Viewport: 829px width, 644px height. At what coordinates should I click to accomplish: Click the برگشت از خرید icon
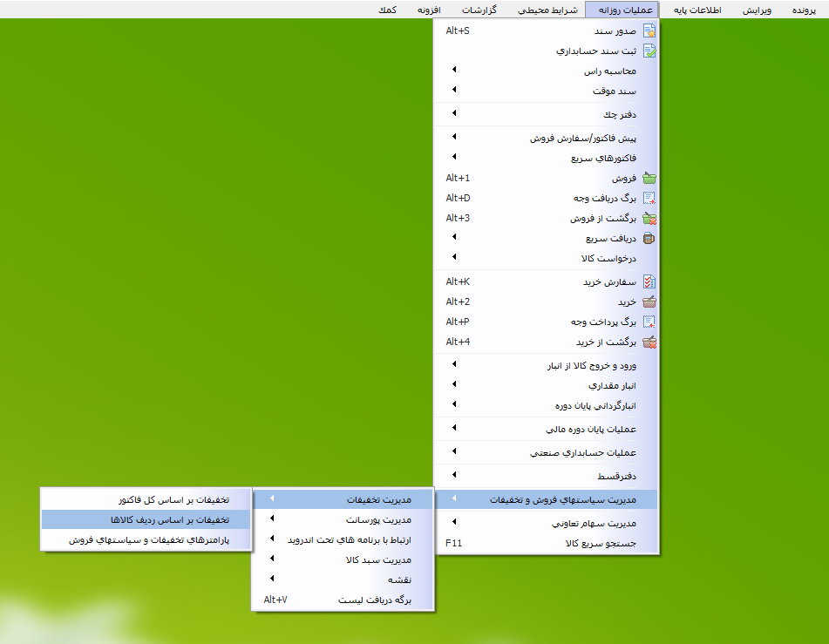(x=649, y=342)
